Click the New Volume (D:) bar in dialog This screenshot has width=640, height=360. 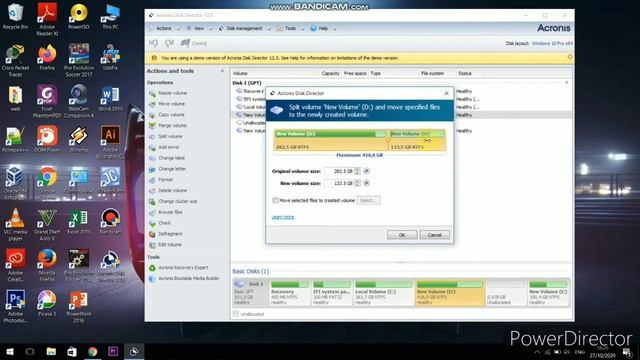[x=331, y=140]
